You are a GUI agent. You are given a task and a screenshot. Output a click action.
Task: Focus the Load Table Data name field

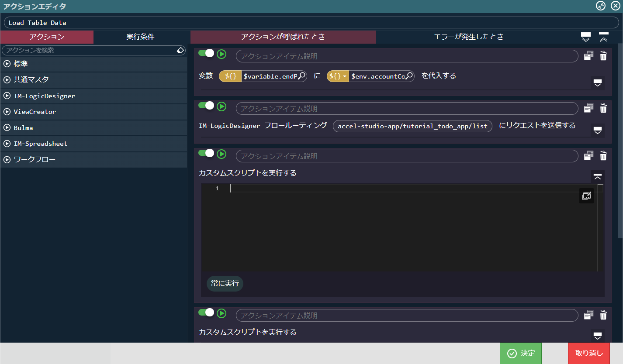pos(311,23)
